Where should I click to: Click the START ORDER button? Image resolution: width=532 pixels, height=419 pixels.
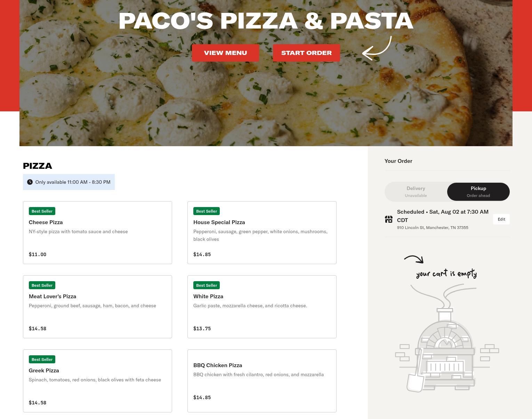pos(306,53)
